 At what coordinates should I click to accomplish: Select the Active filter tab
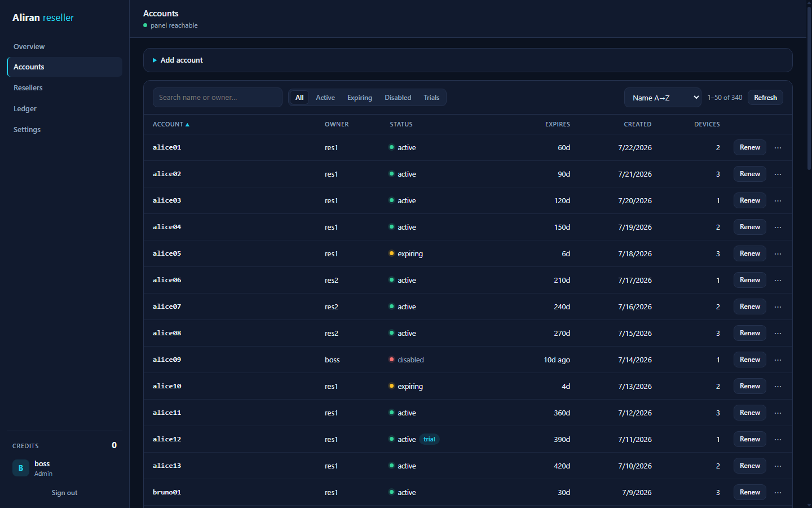(x=325, y=98)
